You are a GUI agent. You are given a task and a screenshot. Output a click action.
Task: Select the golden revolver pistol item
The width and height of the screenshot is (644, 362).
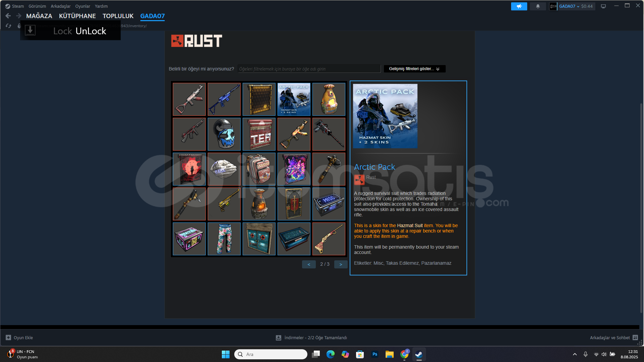[224, 204]
